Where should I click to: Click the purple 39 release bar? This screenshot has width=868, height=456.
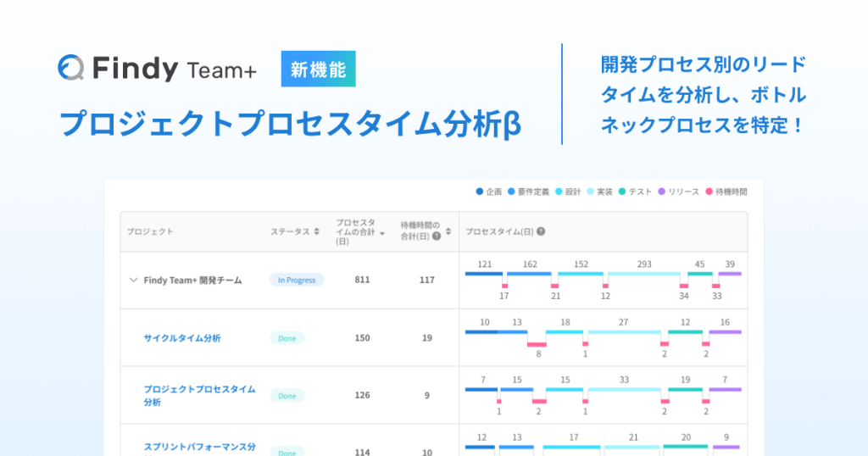point(730,274)
